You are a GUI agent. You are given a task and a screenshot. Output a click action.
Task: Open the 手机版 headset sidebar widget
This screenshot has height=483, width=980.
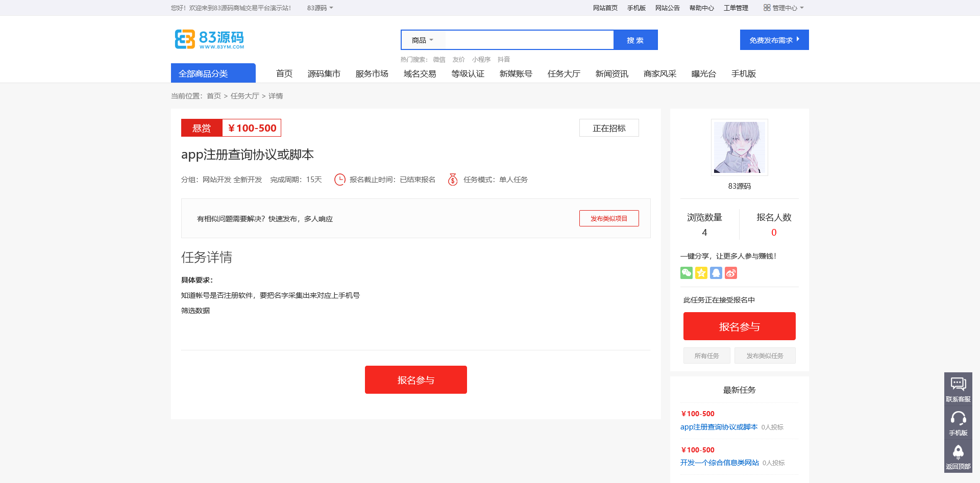click(958, 423)
